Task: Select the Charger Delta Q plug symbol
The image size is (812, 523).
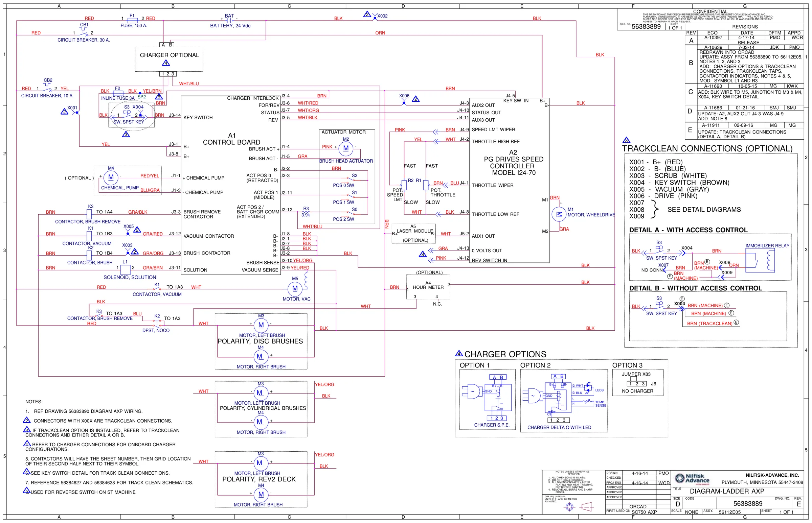Action: (x=533, y=396)
